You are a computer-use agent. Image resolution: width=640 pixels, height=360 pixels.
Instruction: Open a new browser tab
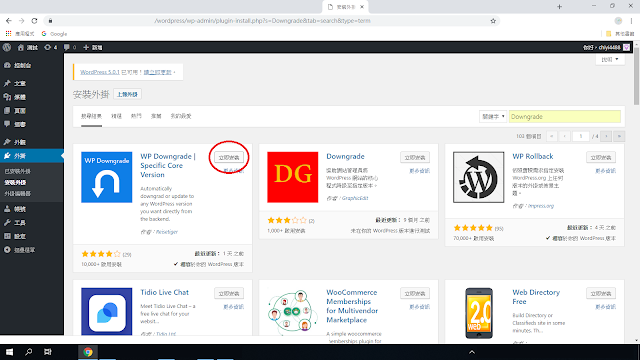pyautogui.click(x=559, y=7)
